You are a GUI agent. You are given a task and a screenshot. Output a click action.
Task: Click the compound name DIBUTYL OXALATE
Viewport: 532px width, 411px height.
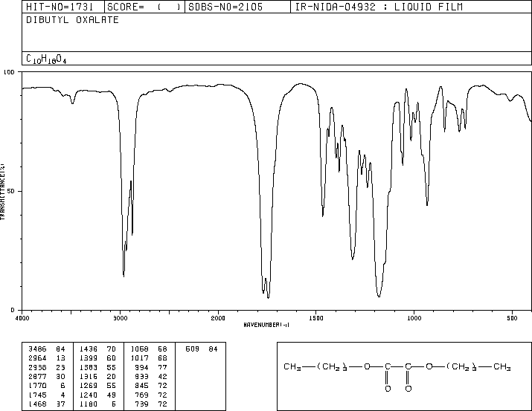[x=72, y=20]
